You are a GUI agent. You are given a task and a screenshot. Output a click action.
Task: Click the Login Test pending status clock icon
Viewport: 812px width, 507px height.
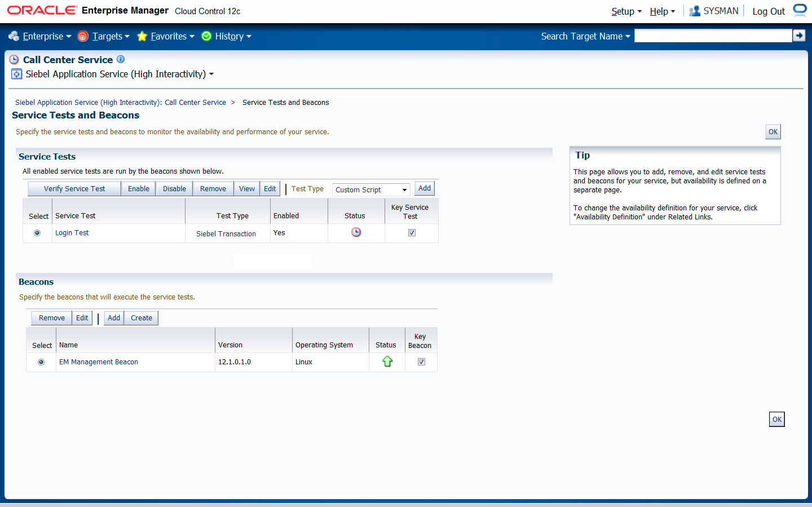tap(356, 232)
